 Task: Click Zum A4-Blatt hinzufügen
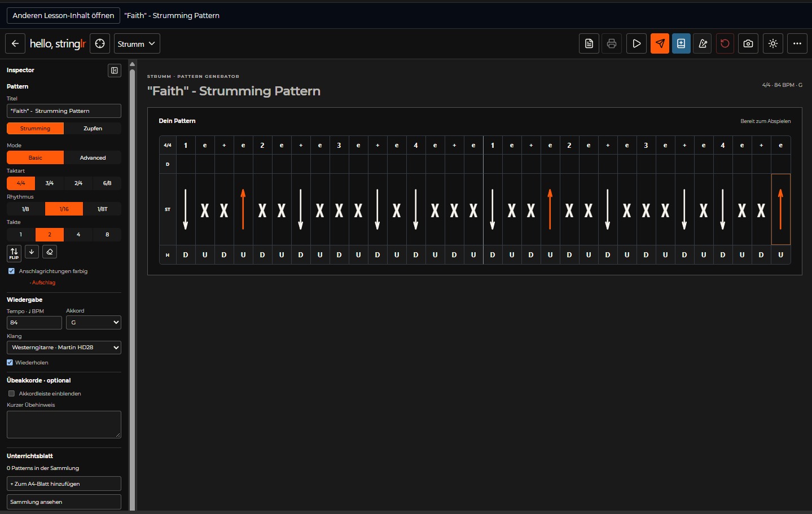[64, 484]
